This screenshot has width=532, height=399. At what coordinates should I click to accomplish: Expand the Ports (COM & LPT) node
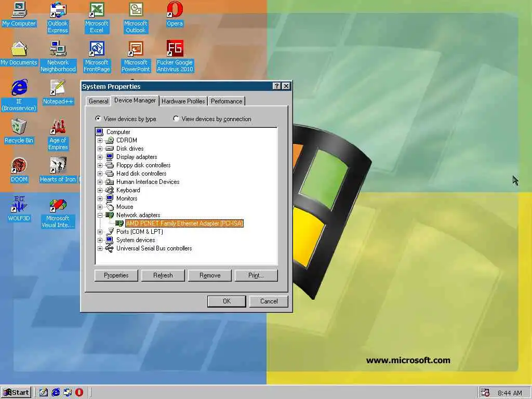[100, 232]
